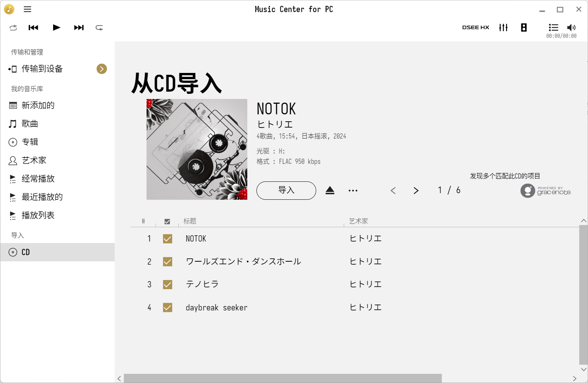This screenshot has height=383, width=588.
Task: Uncheck track daybreak seeker
Action: point(167,307)
